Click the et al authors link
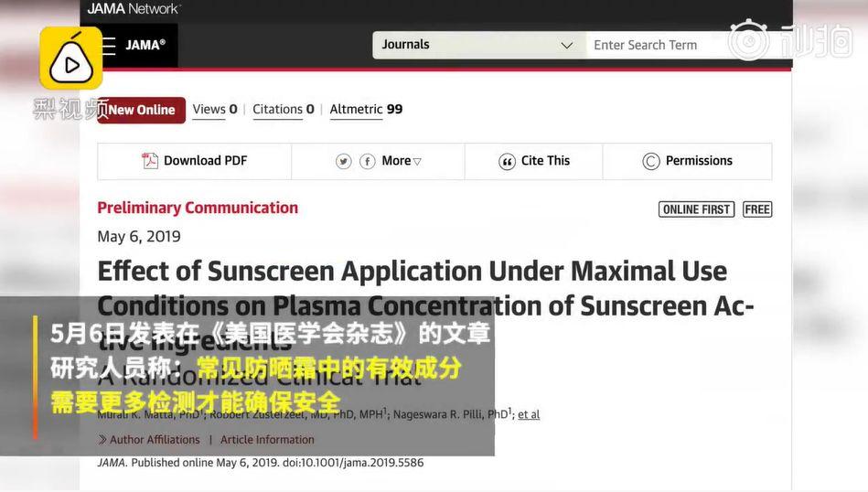868x492 pixels. coord(528,414)
